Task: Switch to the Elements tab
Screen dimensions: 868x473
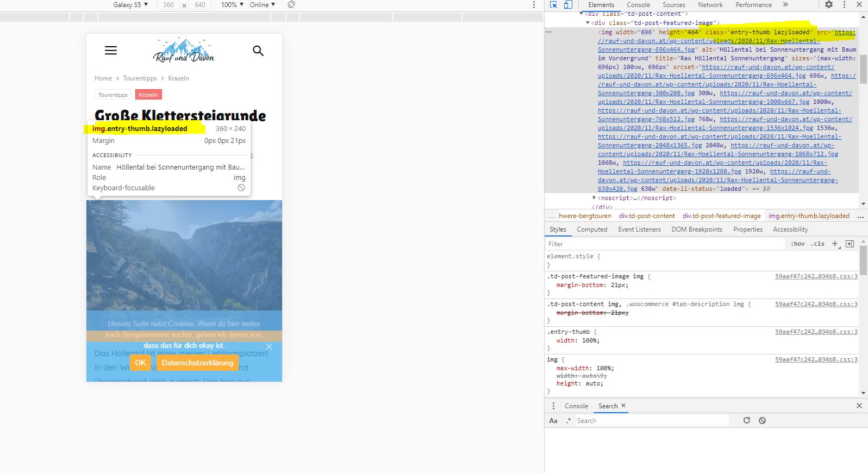Action: [x=601, y=4]
